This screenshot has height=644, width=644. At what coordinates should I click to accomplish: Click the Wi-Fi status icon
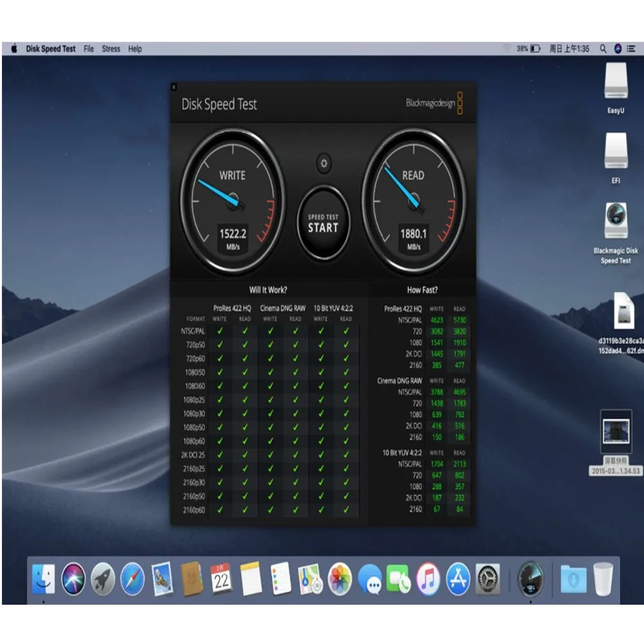[x=507, y=49]
